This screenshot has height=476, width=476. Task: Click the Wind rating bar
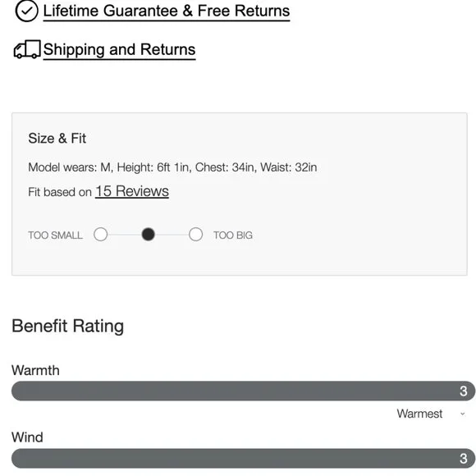tap(243, 459)
